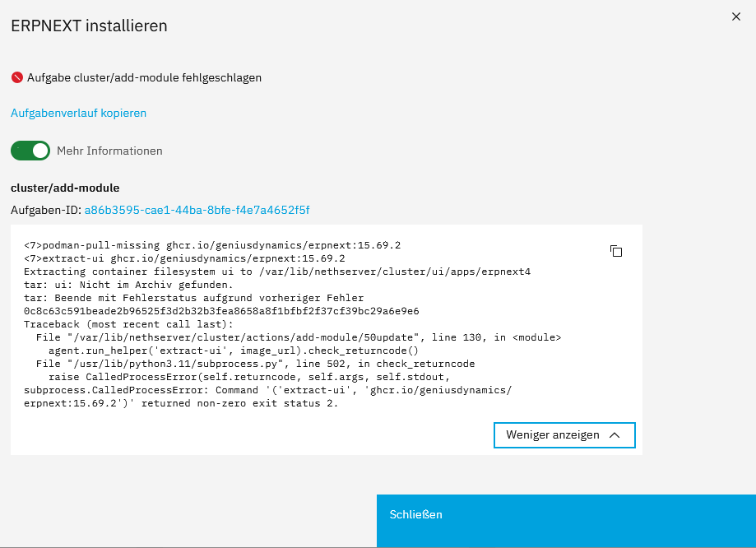Viewport: 756px width, 548px height.
Task: Click the 'Extracting container filesystem' log line
Action: (x=277, y=271)
